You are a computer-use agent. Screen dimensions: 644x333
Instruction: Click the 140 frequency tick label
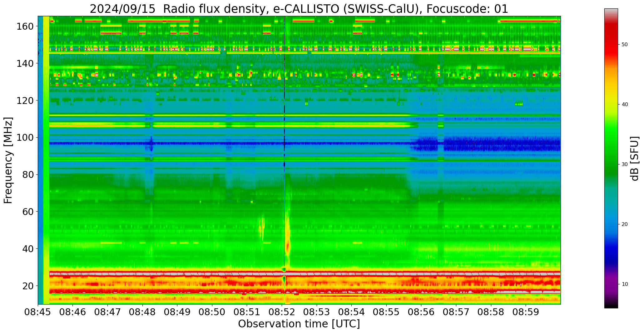tap(25, 63)
